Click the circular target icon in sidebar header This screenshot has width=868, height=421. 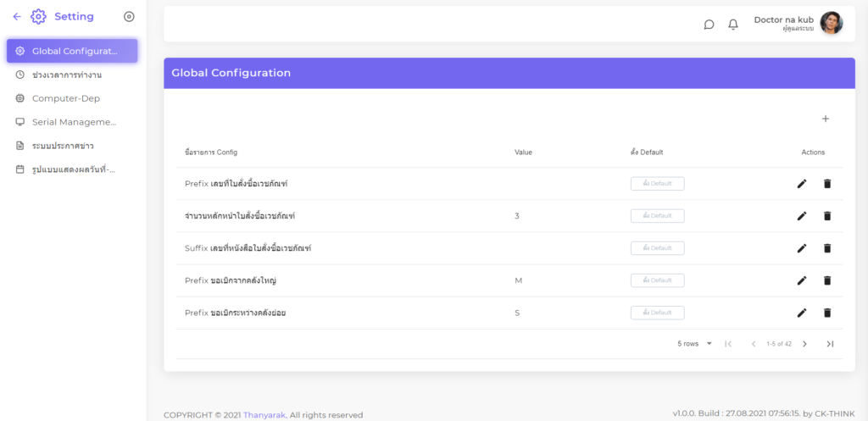(129, 17)
